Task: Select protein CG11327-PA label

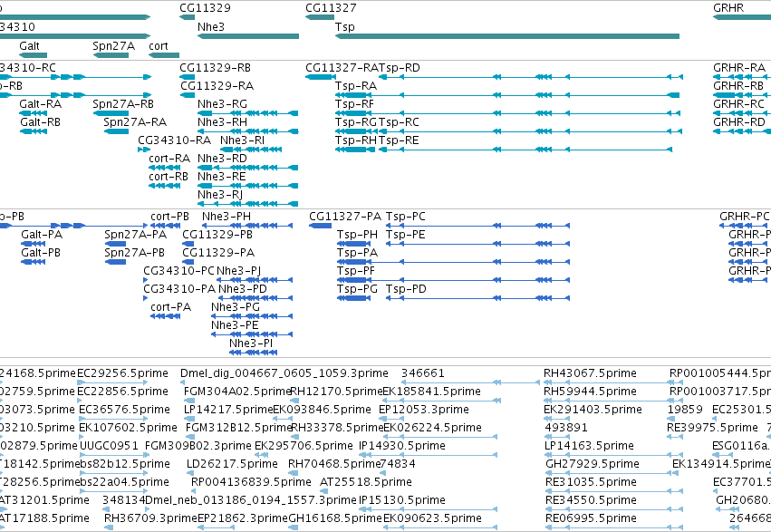Action: tap(345, 217)
